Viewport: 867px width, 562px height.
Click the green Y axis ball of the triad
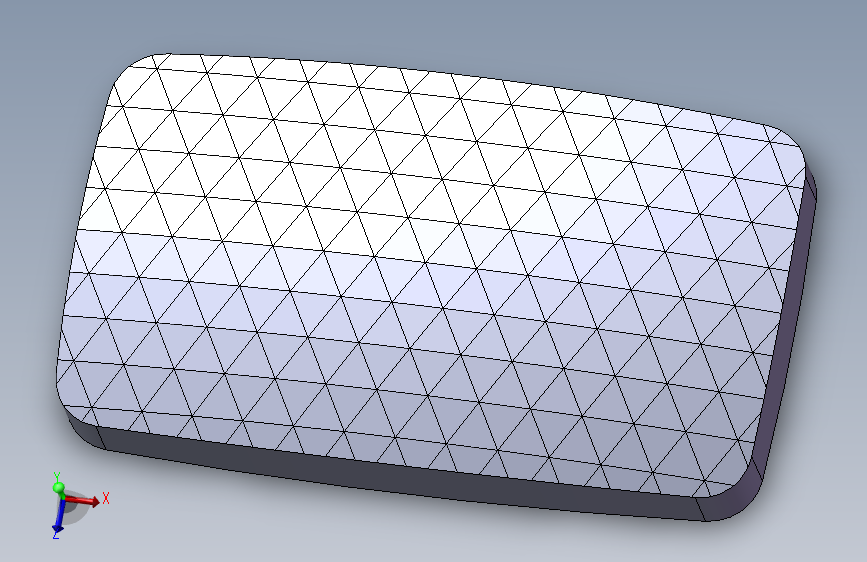click(x=58, y=488)
